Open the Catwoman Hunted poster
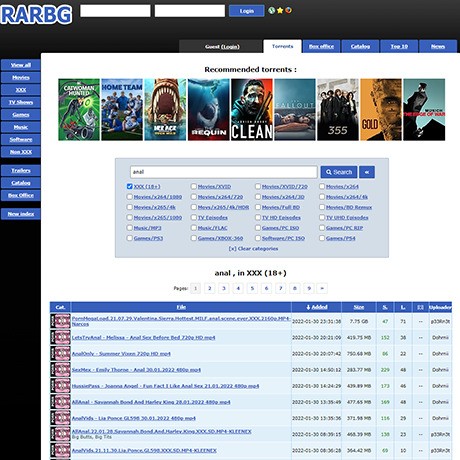460x460 pixels. coord(79,109)
